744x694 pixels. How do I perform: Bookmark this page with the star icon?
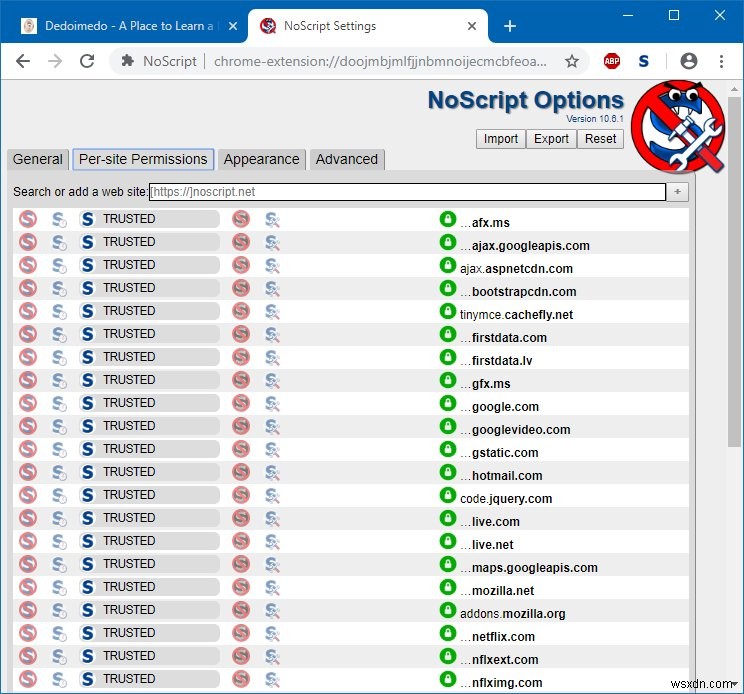coord(572,61)
